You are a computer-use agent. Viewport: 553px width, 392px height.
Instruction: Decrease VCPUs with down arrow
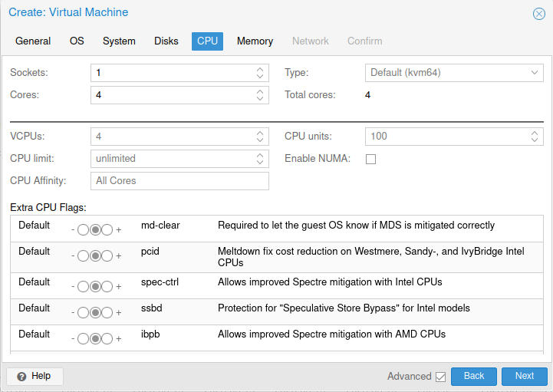click(260, 140)
